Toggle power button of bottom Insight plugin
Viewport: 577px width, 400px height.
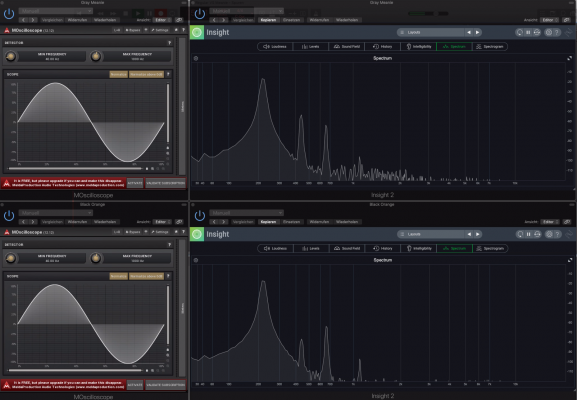click(x=199, y=216)
